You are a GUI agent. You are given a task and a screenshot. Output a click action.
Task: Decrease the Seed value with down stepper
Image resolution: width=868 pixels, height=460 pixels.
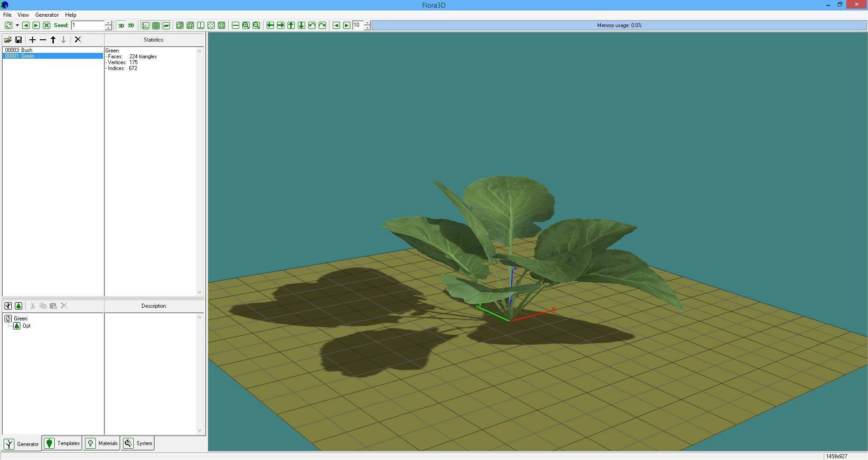(108, 28)
